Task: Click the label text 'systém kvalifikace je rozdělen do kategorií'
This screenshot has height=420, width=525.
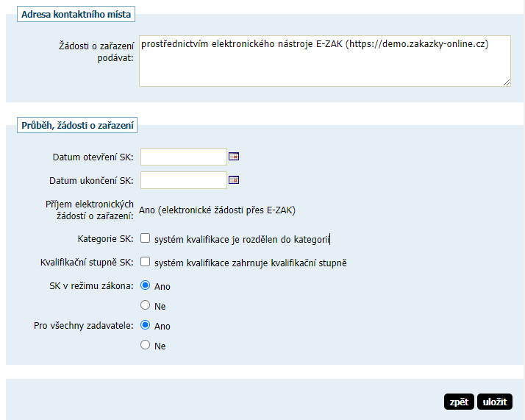Action: (243, 239)
